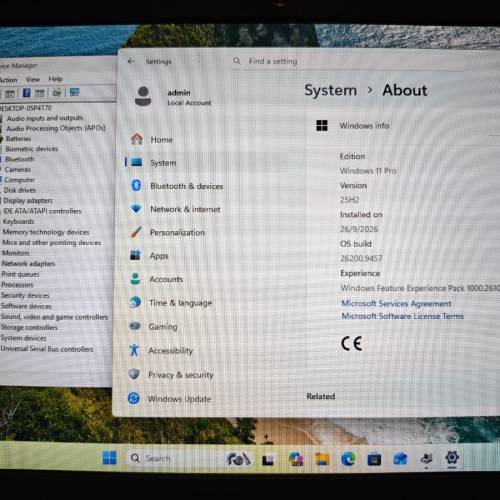
Task: Open Microsoft Store from taskbar
Action: [x=374, y=459]
